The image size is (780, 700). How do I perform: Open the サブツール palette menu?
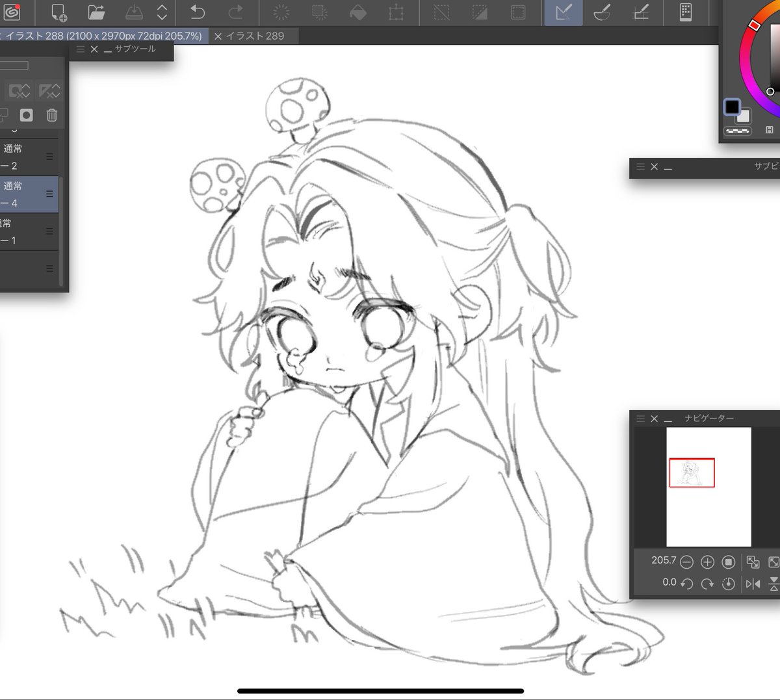[x=81, y=49]
